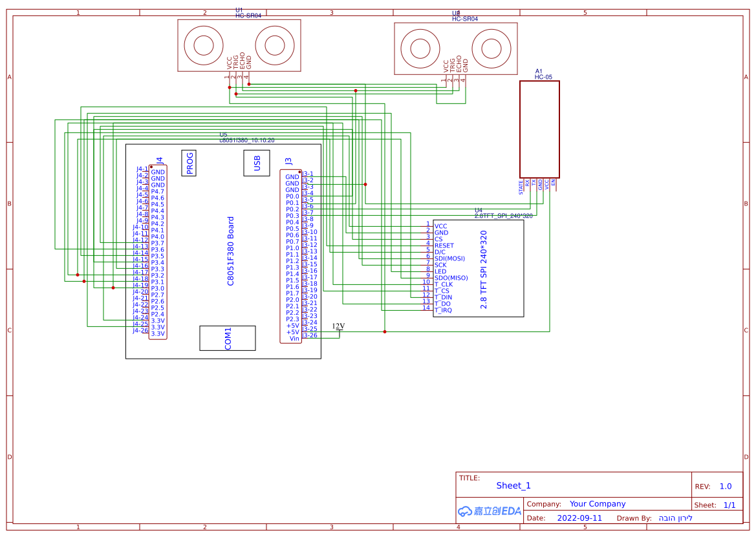Select the J3 connector header
This screenshot has height=537, width=756.
pyautogui.click(x=290, y=255)
